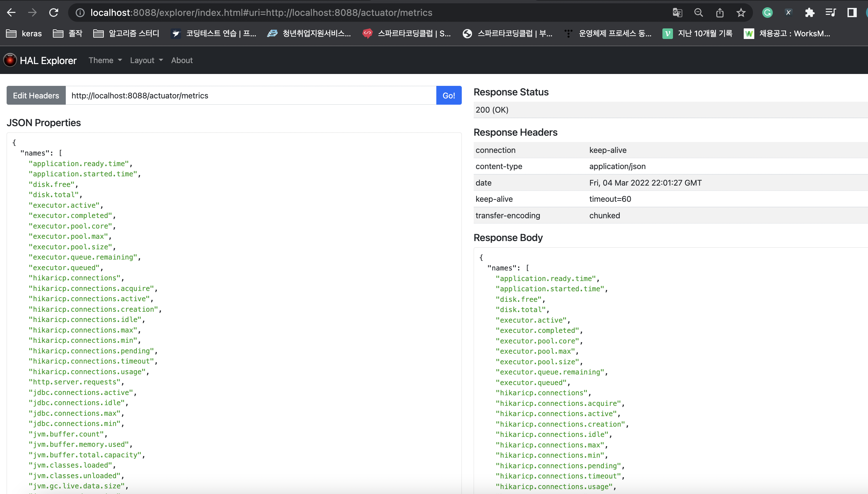Open the keras bookmark folder
Image resolution: width=868 pixels, height=494 pixels.
(24, 33)
